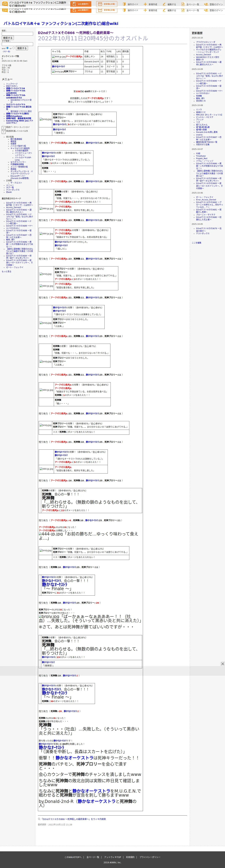The height and width of the screenshot is (868, 225).
Task: Open 皇城セツナ in update history
Action: [x=201, y=112]
